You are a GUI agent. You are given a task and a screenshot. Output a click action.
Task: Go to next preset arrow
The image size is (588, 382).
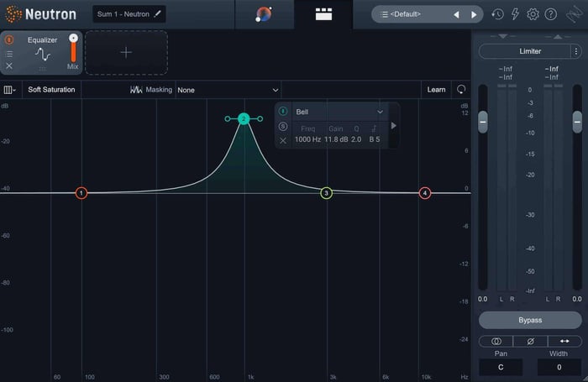click(474, 14)
